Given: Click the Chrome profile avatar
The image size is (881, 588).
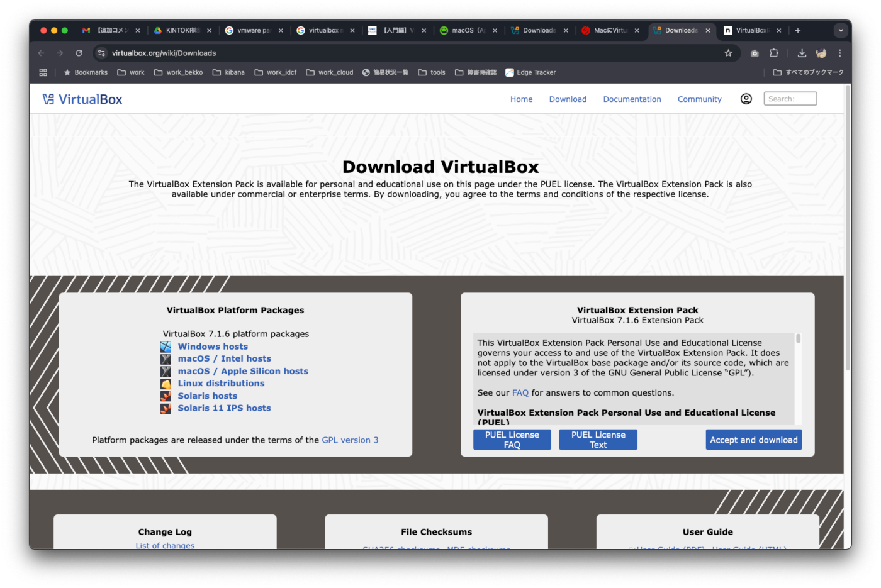Looking at the screenshot, I should pos(821,53).
